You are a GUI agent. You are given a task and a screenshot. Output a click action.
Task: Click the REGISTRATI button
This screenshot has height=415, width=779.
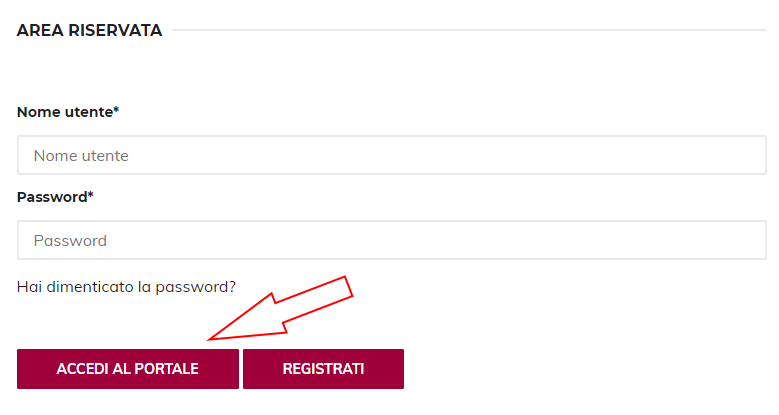[x=323, y=369]
